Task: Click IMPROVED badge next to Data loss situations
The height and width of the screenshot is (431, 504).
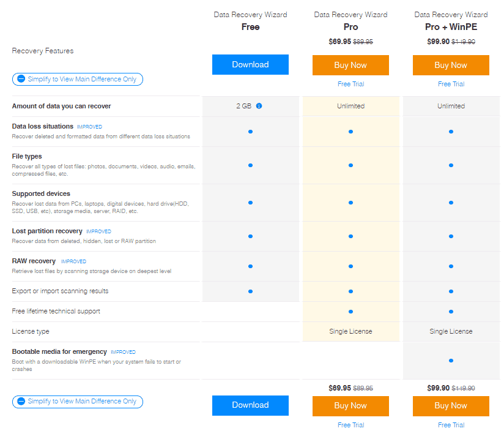Action: click(90, 127)
